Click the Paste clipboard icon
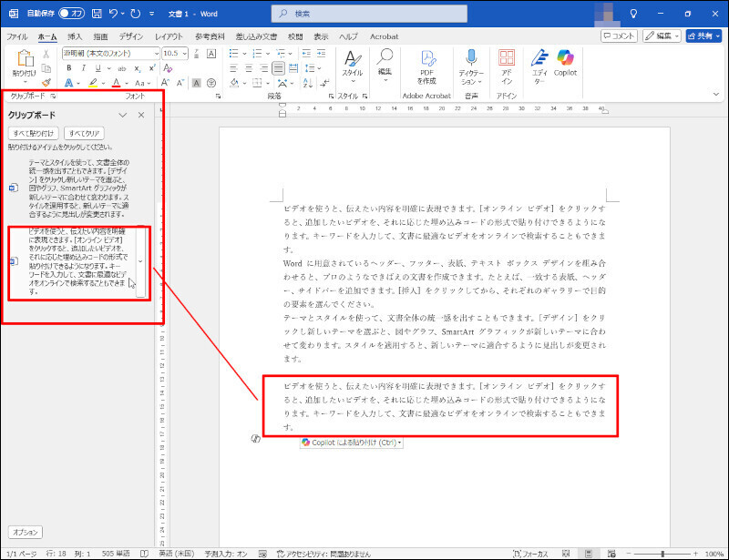729x560 pixels. pos(25,59)
